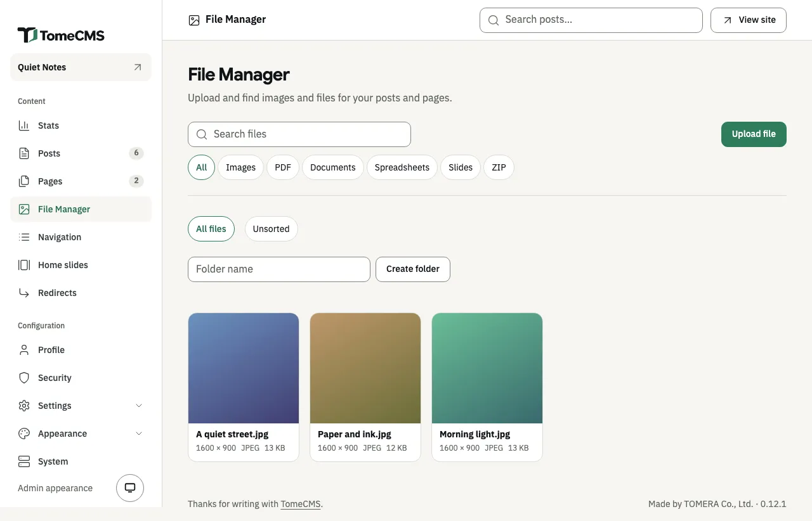Open the Quiet Notes external arrow icon

[x=138, y=67]
